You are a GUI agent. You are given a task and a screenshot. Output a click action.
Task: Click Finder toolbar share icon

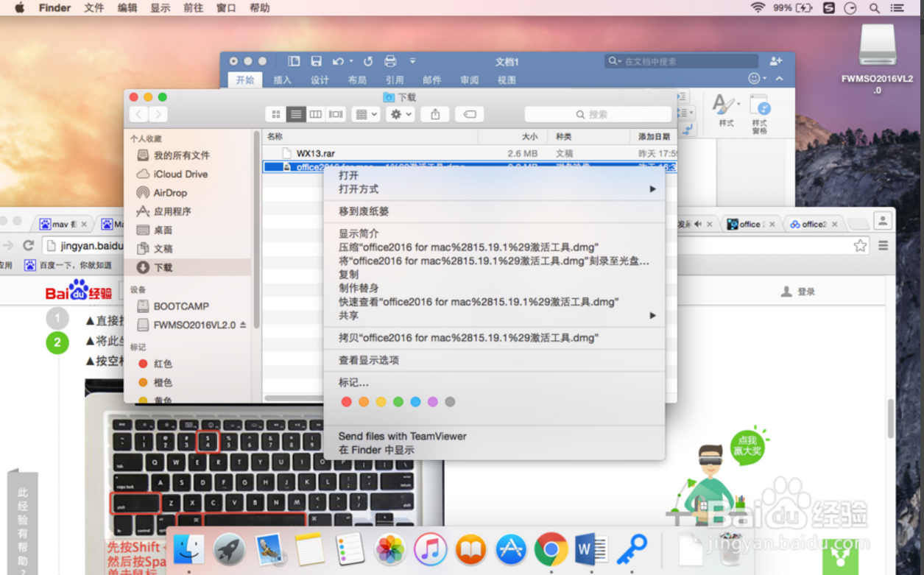tap(435, 114)
